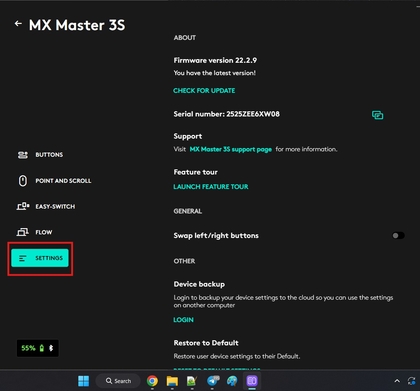Click the Bluetooth icon in battery badge

(51, 348)
